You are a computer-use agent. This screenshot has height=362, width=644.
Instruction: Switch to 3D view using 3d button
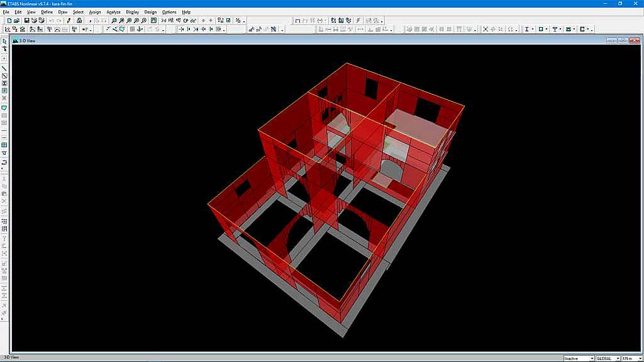click(x=164, y=20)
